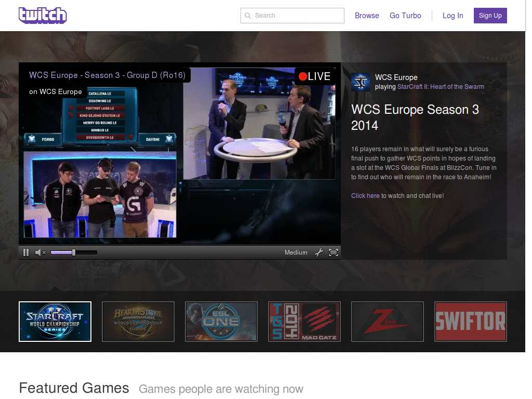
Task: Select the Hearthstone World Championship Europe thumbnail
Action: [x=138, y=322]
